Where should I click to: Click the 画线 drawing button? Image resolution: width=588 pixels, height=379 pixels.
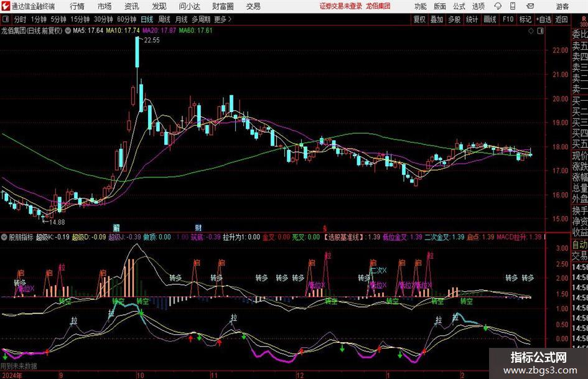coord(490,19)
